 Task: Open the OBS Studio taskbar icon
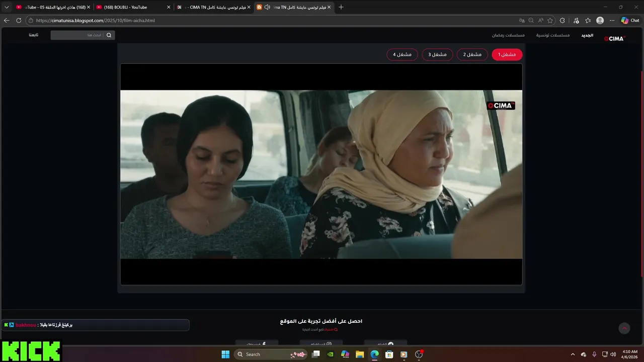pyautogui.click(x=419, y=354)
